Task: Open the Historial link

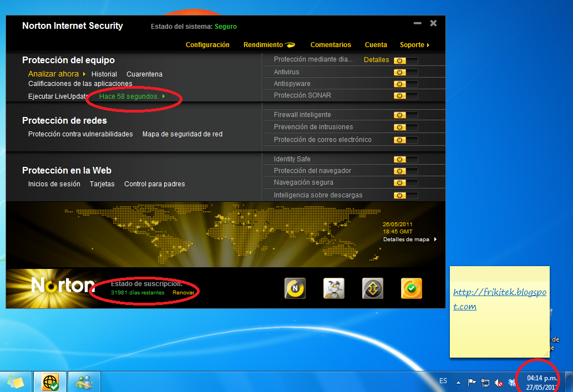Action: [104, 74]
